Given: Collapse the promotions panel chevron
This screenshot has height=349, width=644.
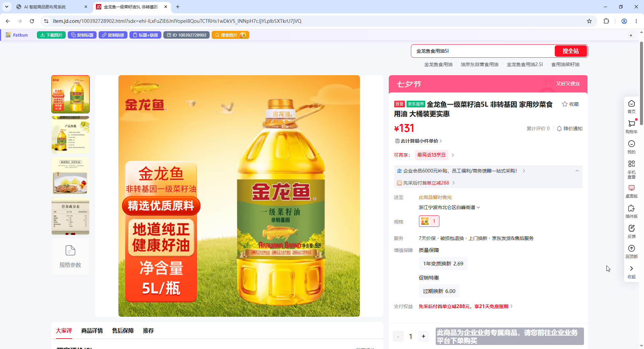Looking at the screenshot, I should (577, 171).
